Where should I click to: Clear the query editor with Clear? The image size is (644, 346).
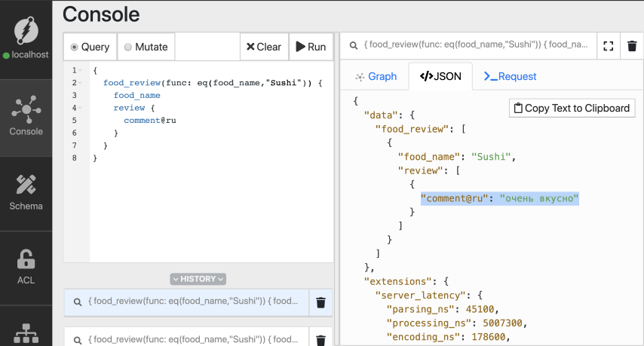[263, 47]
